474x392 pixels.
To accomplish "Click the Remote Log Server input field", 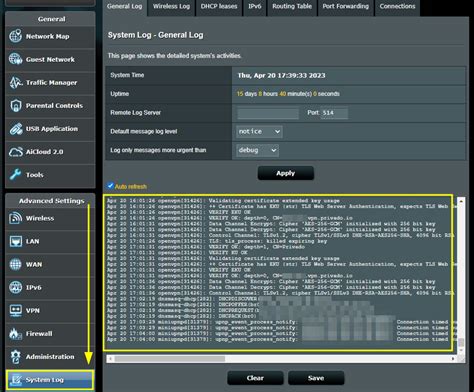I will 268,113.
